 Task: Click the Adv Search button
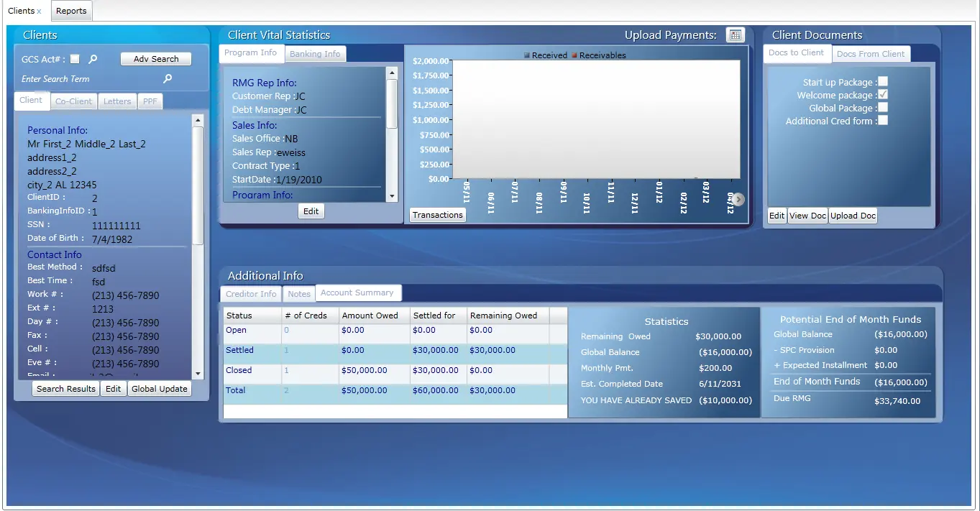click(x=155, y=58)
